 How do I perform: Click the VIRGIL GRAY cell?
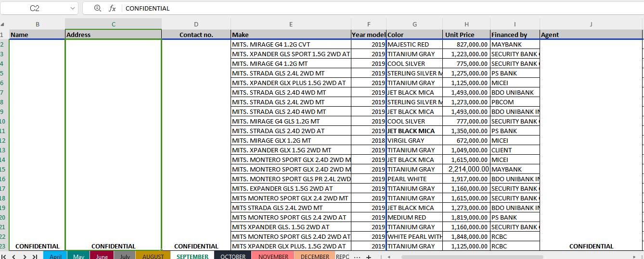pyautogui.click(x=415, y=140)
